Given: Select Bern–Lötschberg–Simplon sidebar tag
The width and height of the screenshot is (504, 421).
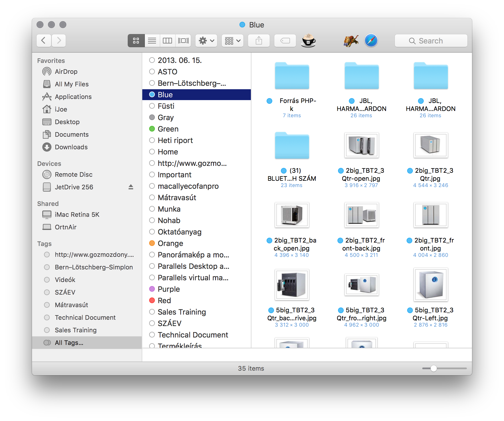Looking at the screenshot, I should pos(87,267).
